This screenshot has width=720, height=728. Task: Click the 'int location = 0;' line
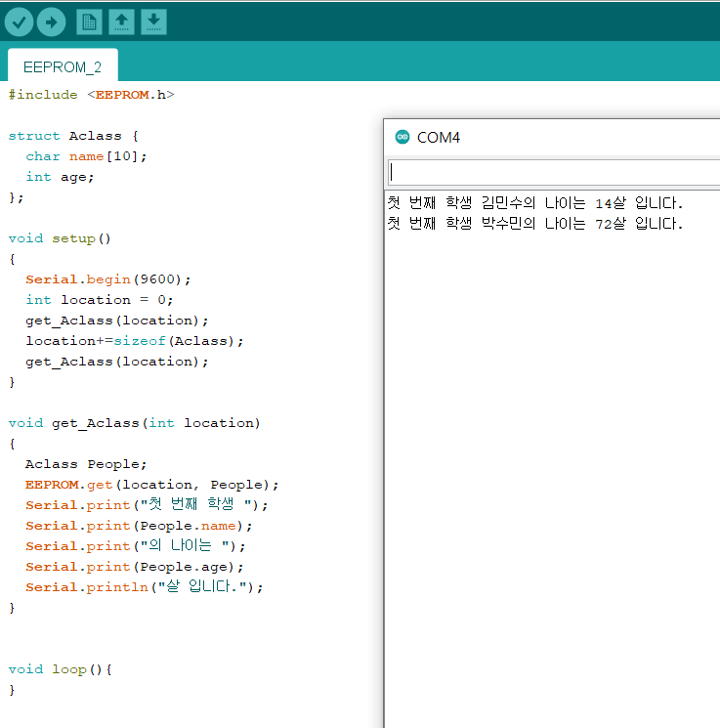click(x=100, y=300)
